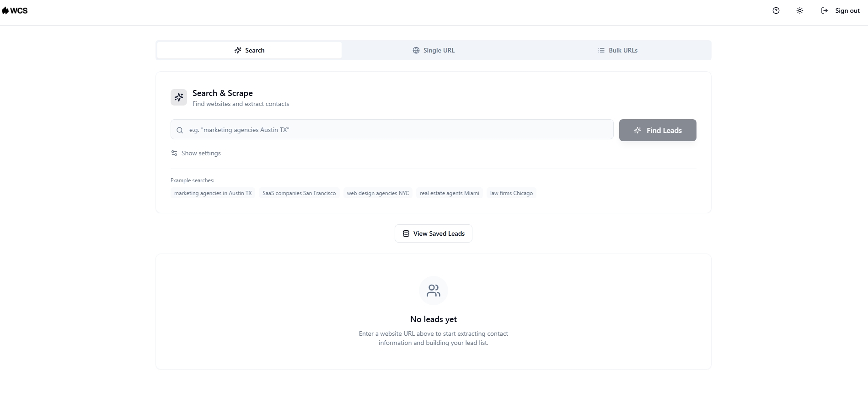Click the Sign out button
This screenshot has height=418, width=868.
click(841, 11)
